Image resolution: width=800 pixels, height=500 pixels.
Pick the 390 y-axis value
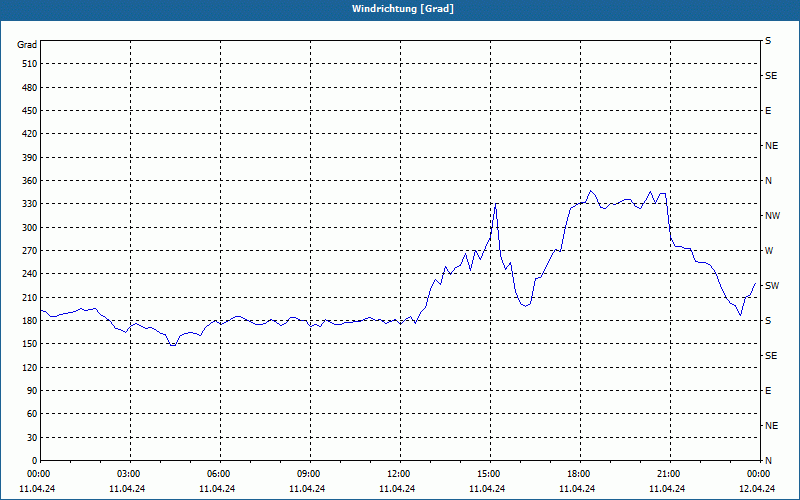point(30,157)
